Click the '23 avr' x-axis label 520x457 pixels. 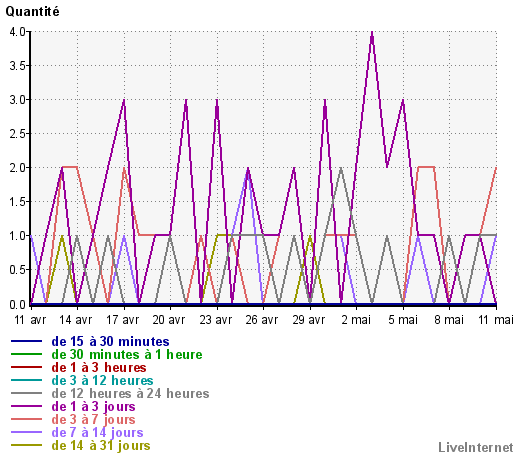[x=215, y=320]
